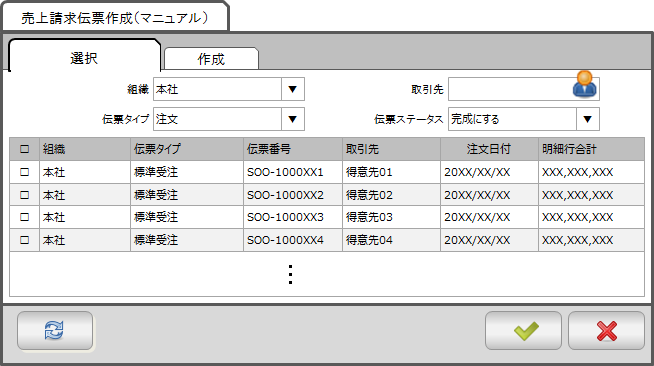Click the 伝票番号 column header
654x366 pixels.
(293, 149)
